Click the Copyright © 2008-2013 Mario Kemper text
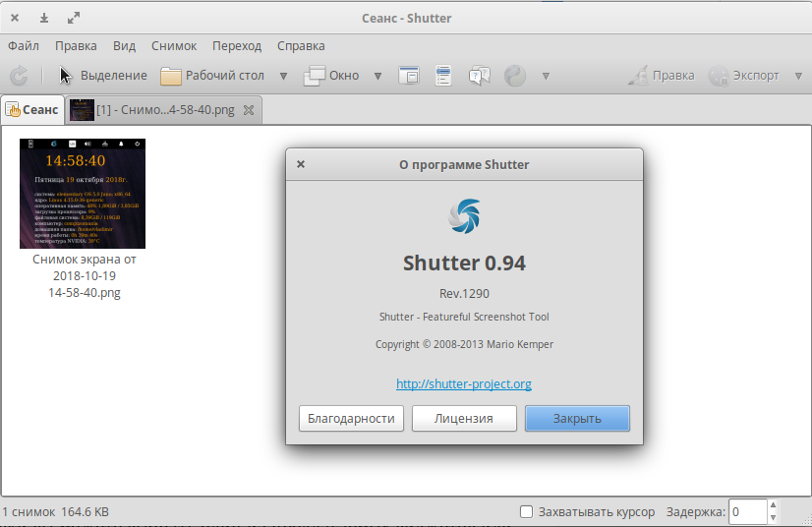 pyautogui.click(x=464, y=344)
